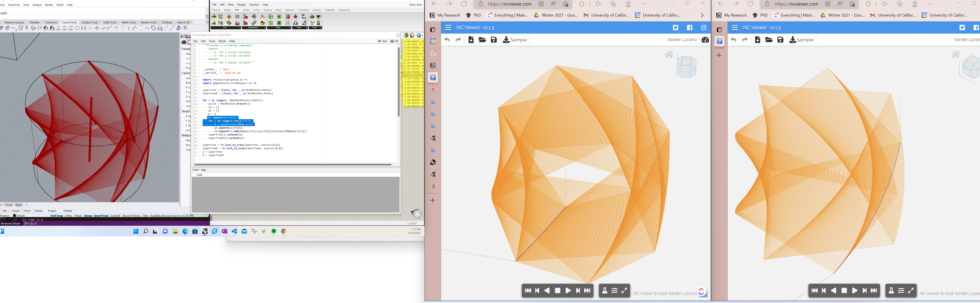
Task: Click the fullscreen expand icon in left NC Viewer
Action: [x=624, y=290]
